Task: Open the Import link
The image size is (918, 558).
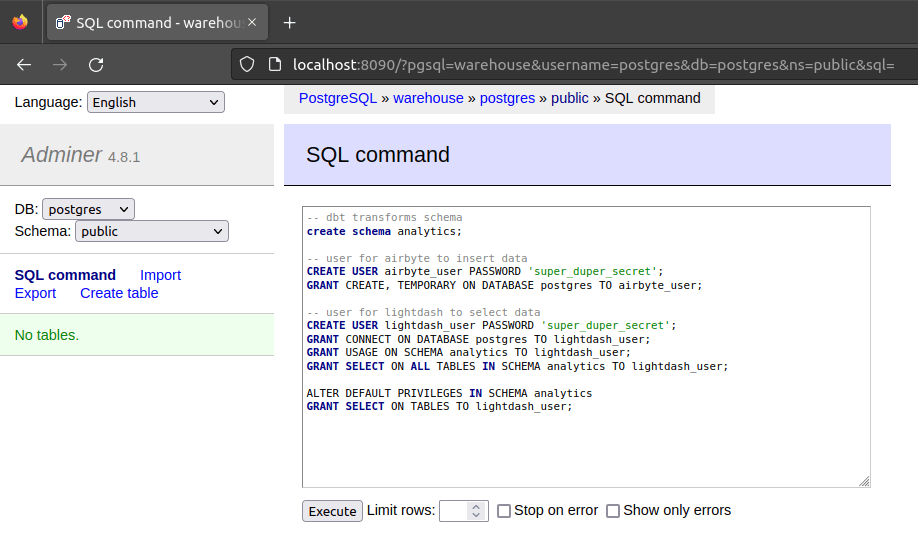Action: point(160,275)
